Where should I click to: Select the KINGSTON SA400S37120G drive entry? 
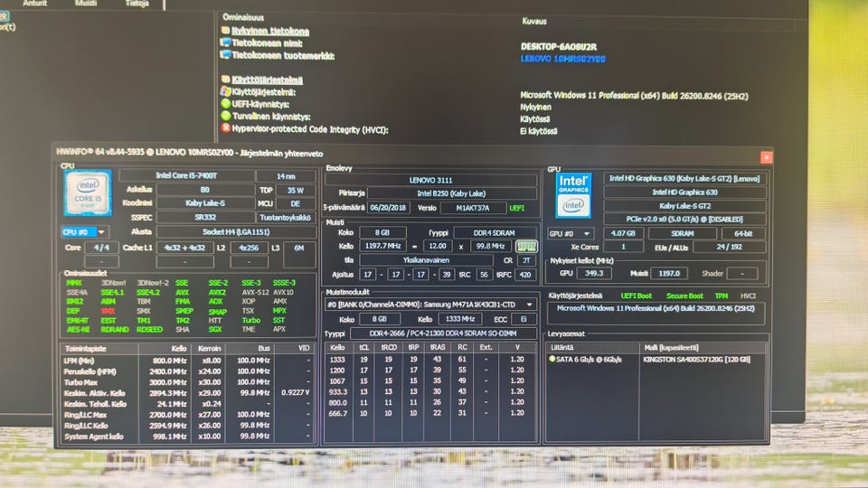click(x=696, y=359)
